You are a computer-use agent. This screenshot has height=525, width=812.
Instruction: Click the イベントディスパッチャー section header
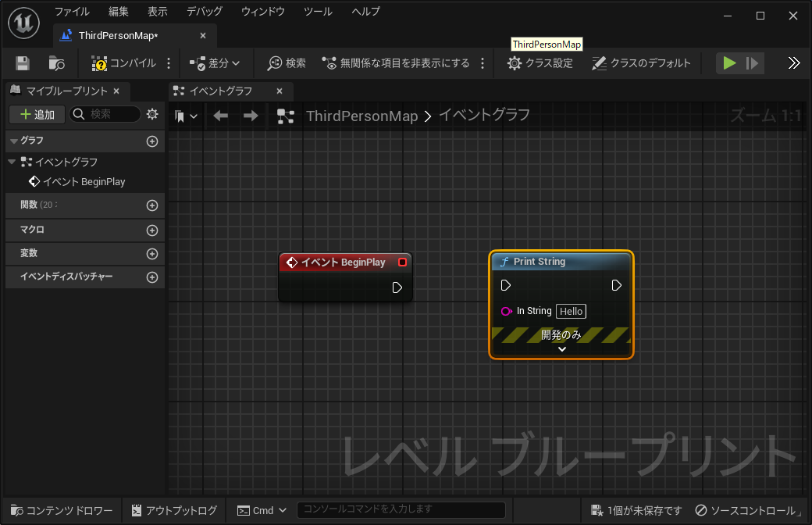(85, 277)
